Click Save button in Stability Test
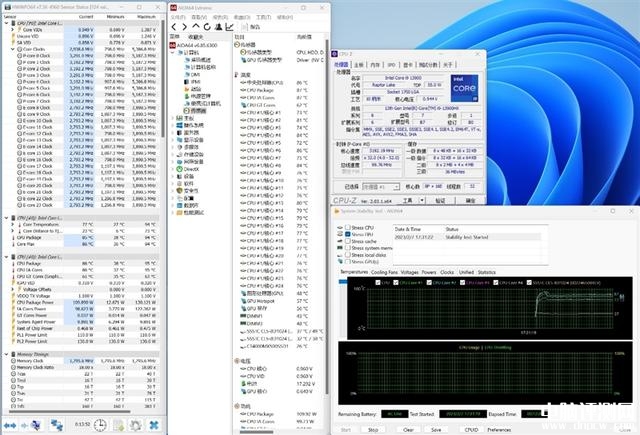The height and width of the screenshot is (435, 640). (x=436, y=430)
